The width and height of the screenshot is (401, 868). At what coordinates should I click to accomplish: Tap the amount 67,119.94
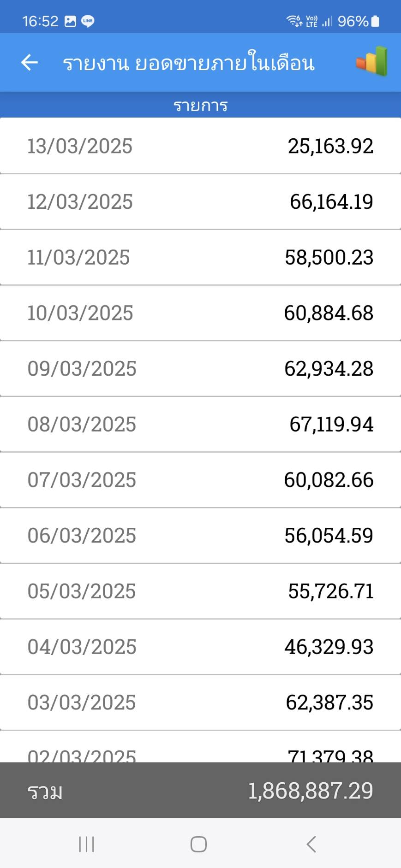331,425
